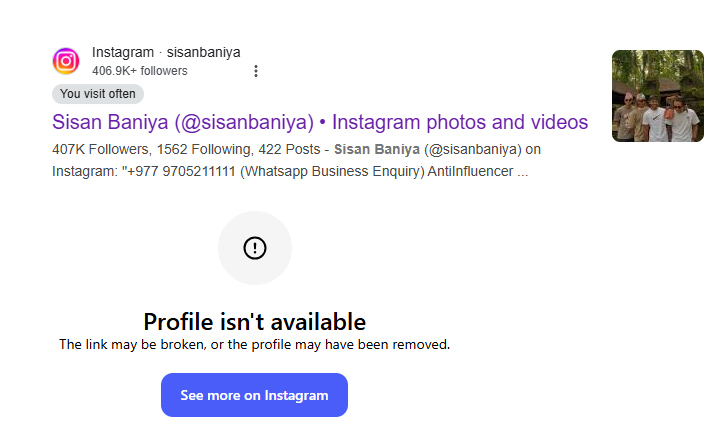This screenshot has height=442, width=725.
Task: Click the Instagram site name text
Action: [x=122, y=52]
